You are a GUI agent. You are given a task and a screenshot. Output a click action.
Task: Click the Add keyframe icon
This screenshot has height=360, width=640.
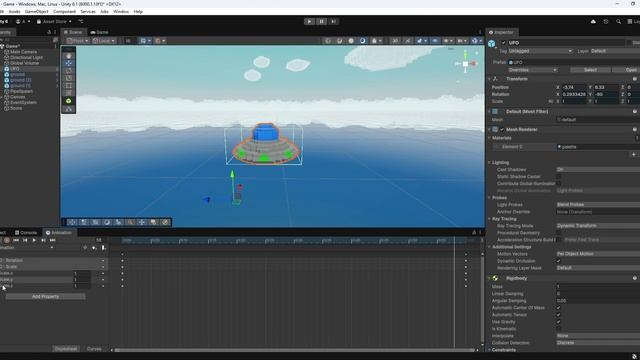point(94,248)
